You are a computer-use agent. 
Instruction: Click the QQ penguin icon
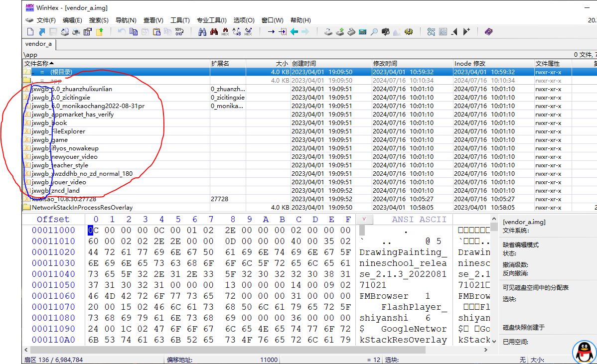tap(584, 352)
